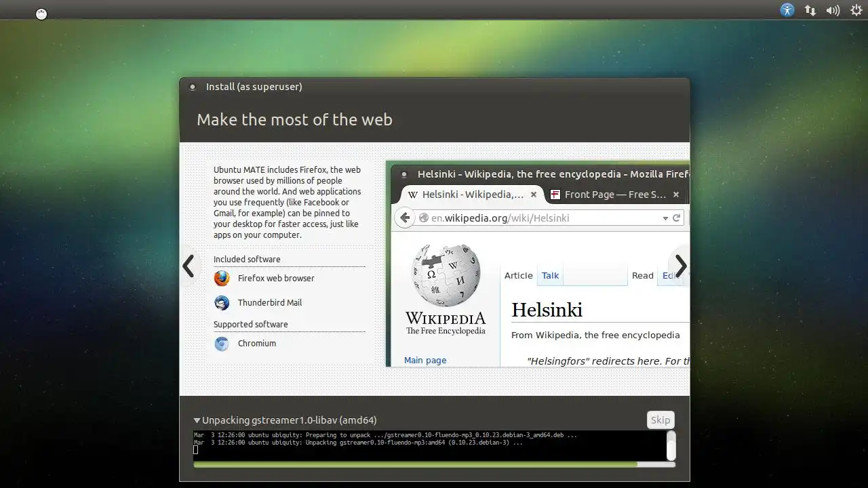
Task: Click the back arrow in the Firefox screenshot
Action: click(405, 218)
